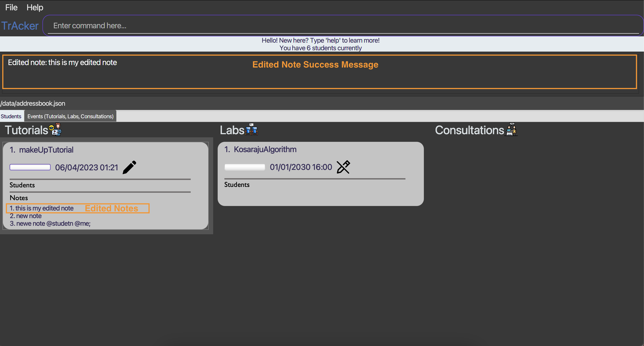The image size is (644, 346).
Task: Open the Help menu
Action: (35, 7)
